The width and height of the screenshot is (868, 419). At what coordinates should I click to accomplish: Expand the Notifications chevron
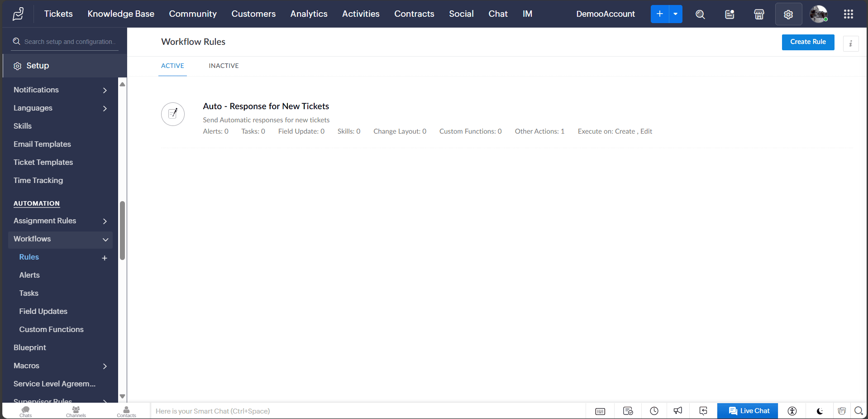tap(105, 91)
